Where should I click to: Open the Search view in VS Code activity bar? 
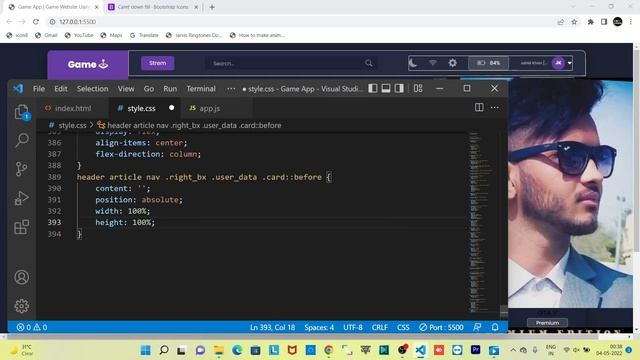pos(22,140)
